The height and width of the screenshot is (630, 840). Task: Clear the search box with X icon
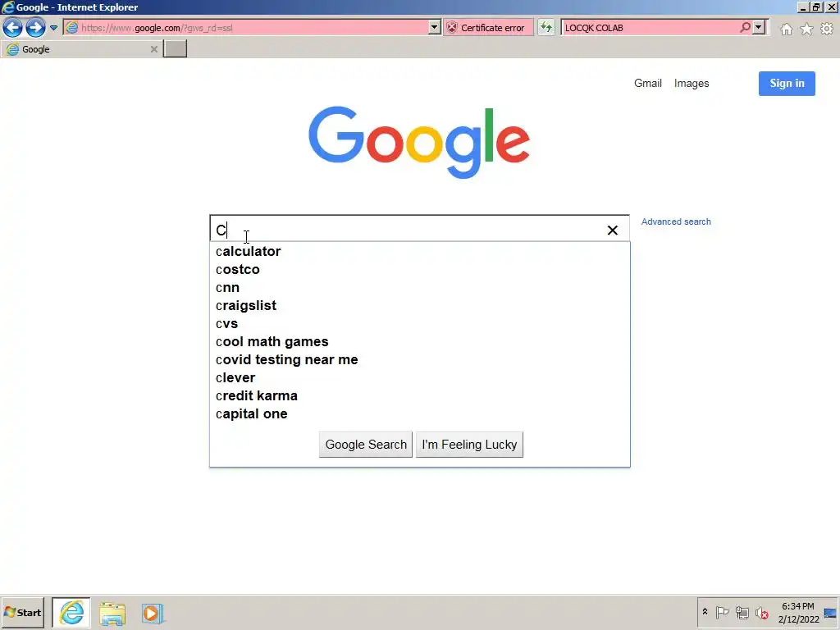[612, 230]
